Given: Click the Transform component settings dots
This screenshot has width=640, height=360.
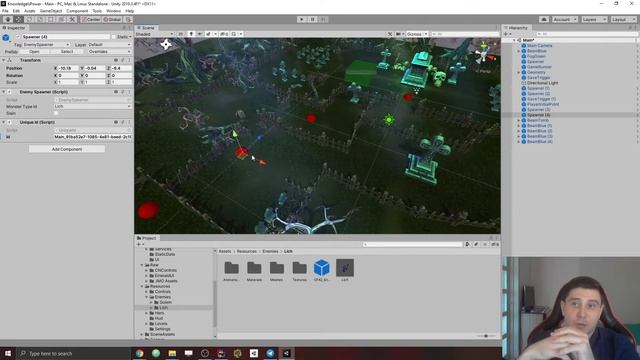Looking at the screenshot, I should (129, 60).
